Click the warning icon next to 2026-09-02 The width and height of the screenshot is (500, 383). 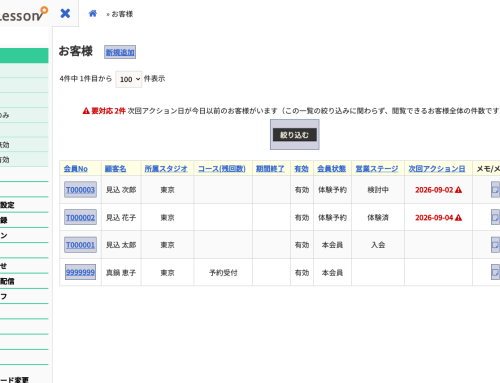458,190
